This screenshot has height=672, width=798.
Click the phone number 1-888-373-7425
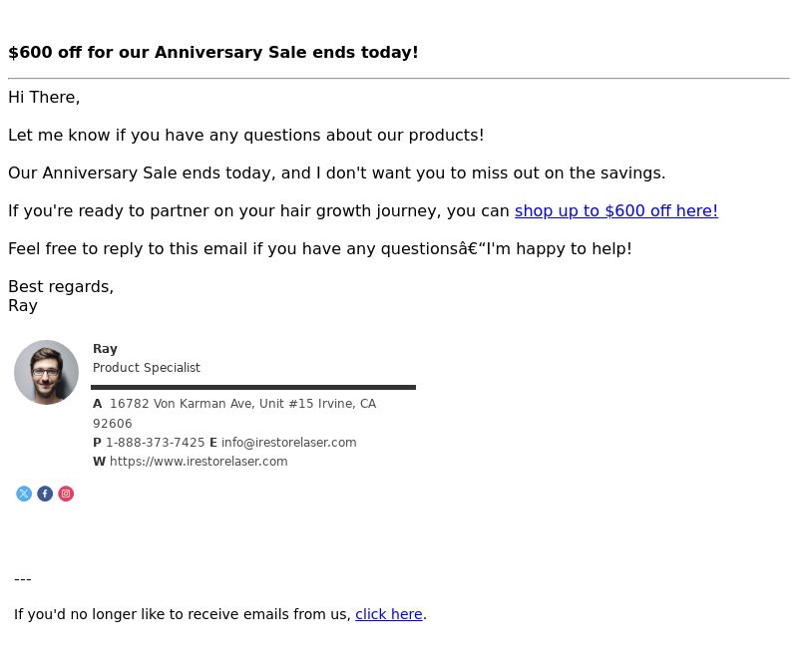click(156, 443)
